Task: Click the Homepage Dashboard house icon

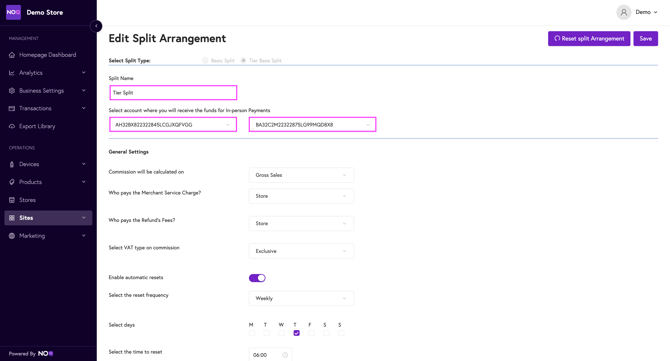Action: tap(12, 55)
